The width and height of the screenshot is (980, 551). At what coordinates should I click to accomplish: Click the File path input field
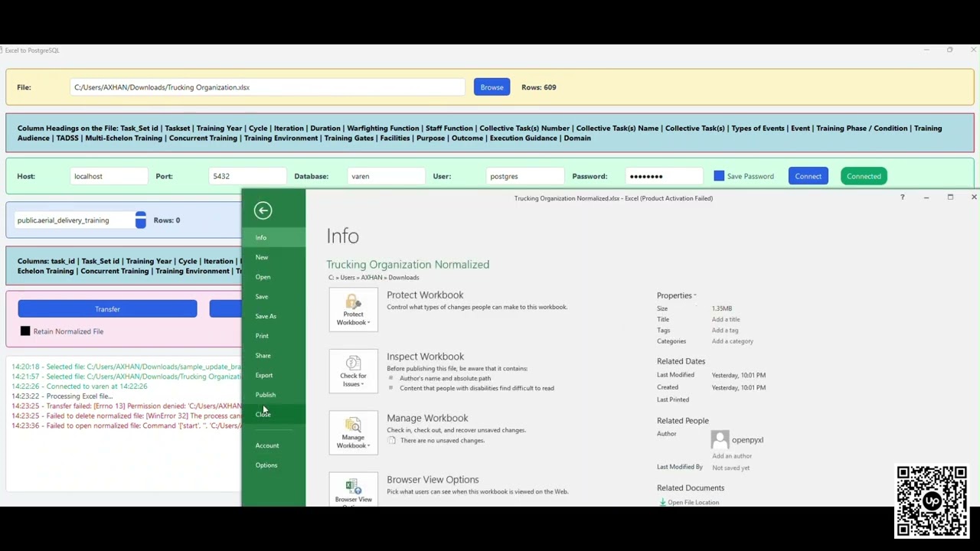click(267, 87)
